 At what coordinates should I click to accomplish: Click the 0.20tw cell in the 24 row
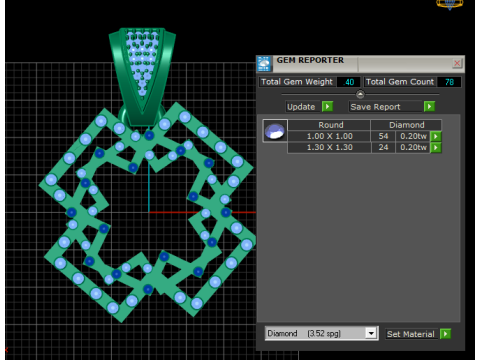click(x=413, y=147)
